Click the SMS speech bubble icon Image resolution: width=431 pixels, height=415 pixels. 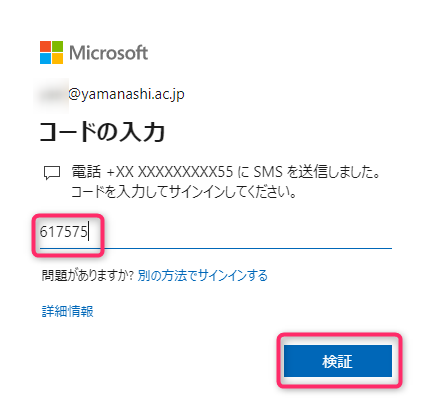pos(52,173)
